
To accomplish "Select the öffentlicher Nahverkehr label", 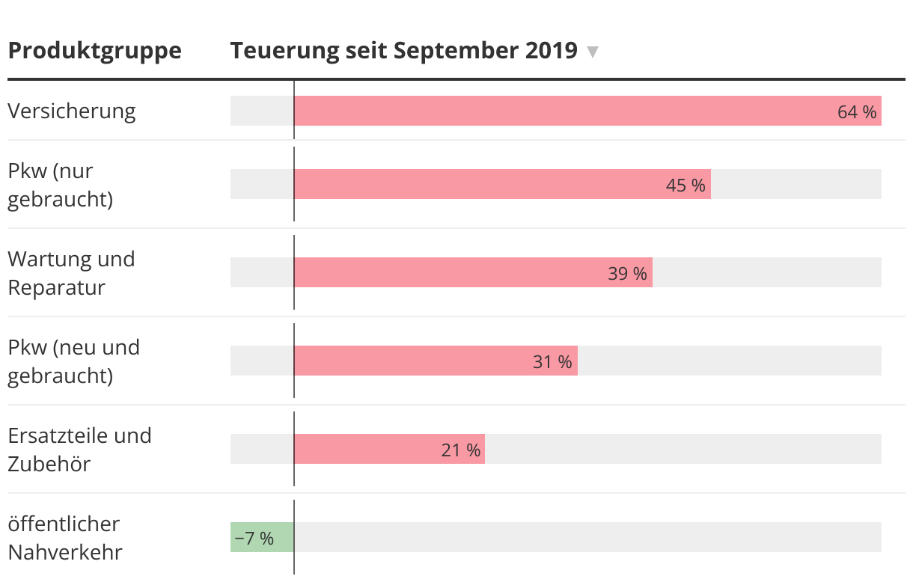I will [x=64, y=538].
